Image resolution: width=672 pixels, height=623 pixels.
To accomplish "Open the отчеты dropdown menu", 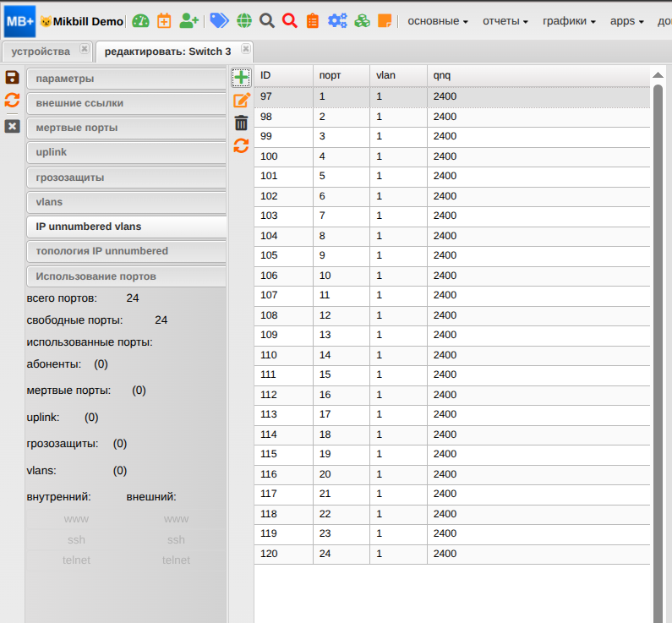I will (505, 21).
